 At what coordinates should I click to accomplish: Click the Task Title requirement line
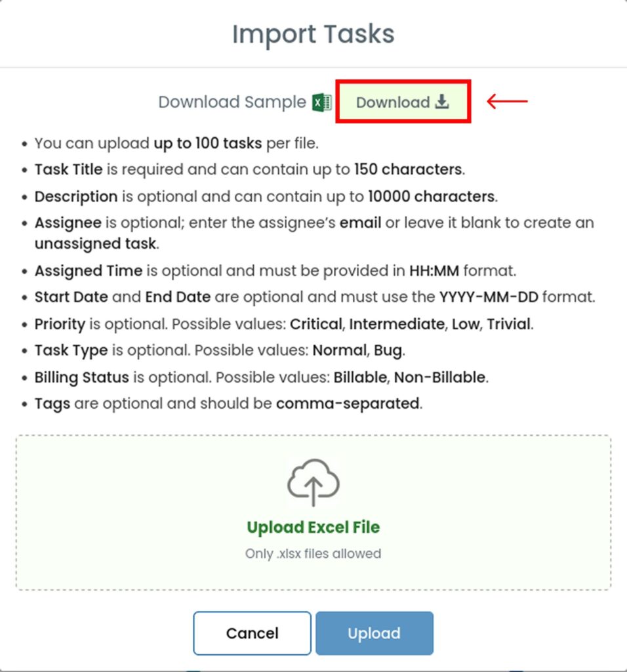coord(249,169)
